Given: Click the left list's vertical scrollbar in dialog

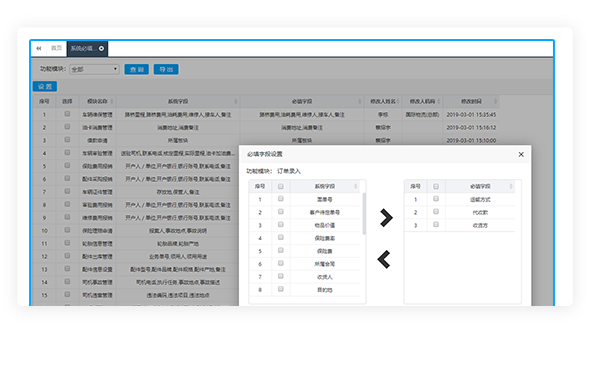Looking at the screenshot, I should 364,214.
